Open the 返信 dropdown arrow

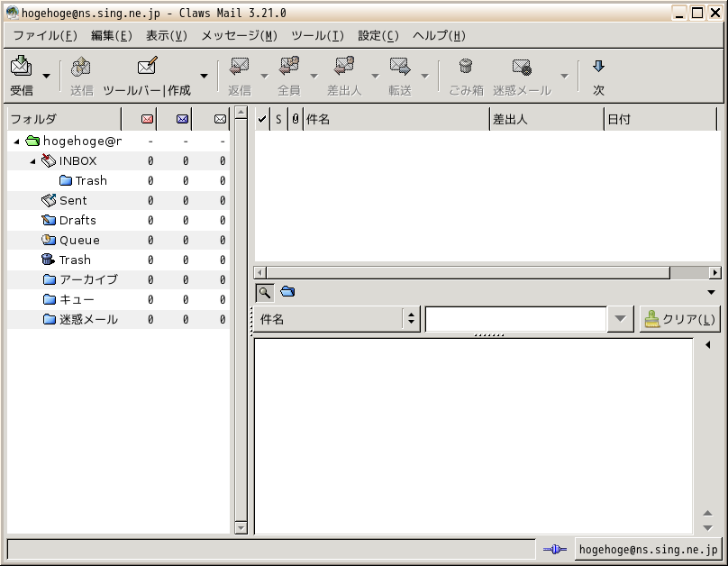click(264, 76)
